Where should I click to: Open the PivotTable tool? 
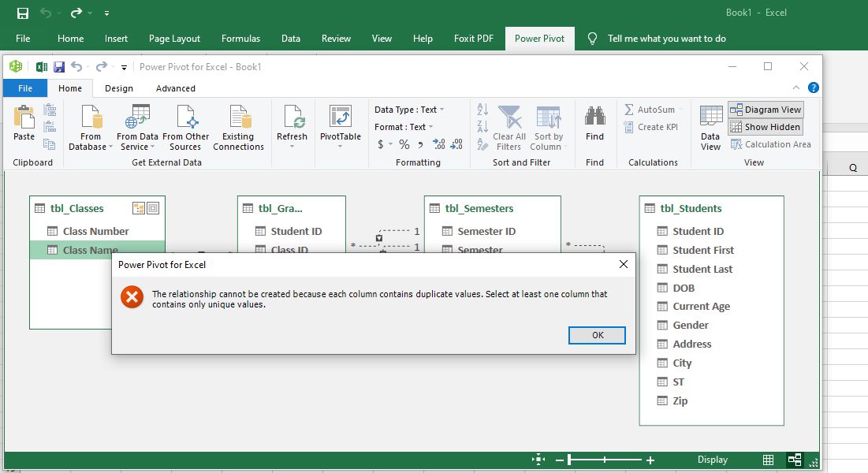point(340,122)
